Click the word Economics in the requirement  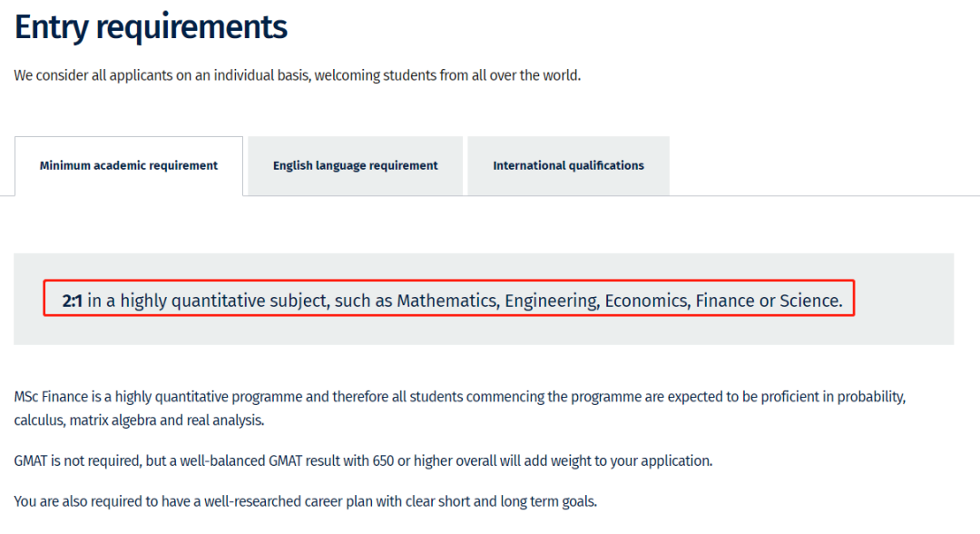pyautogui.click(x=648, y=301)
